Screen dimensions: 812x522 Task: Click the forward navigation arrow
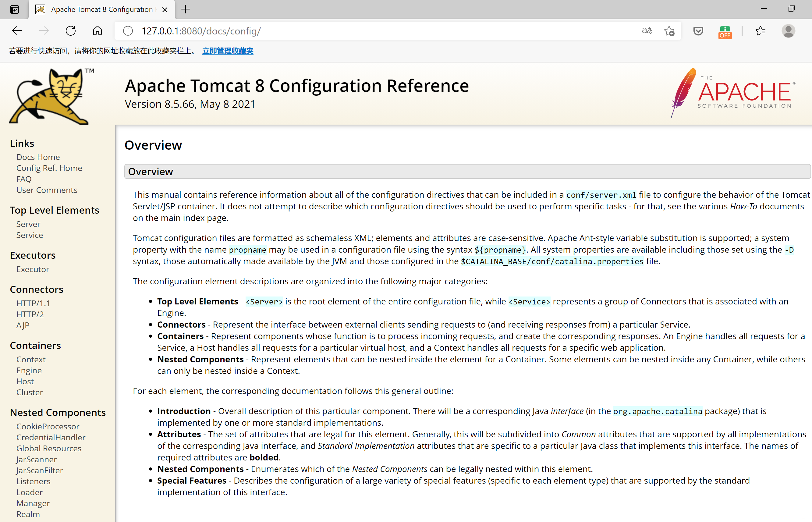click(x=44, y=31)
